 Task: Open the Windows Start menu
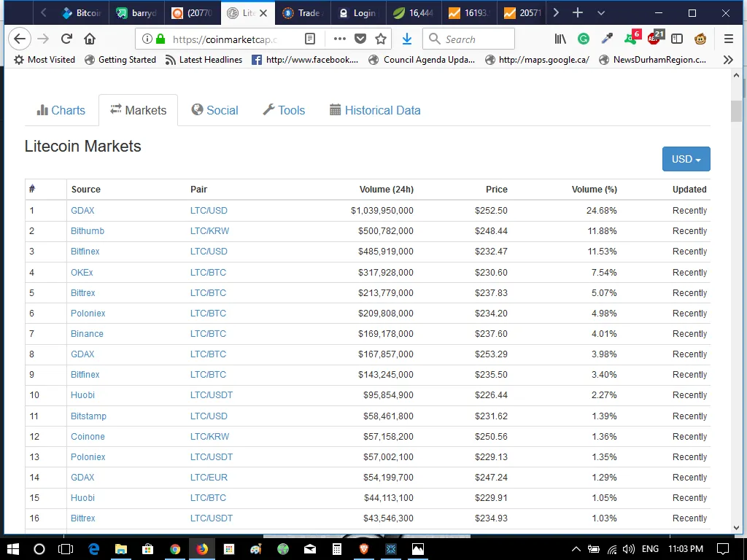(13, 549)
